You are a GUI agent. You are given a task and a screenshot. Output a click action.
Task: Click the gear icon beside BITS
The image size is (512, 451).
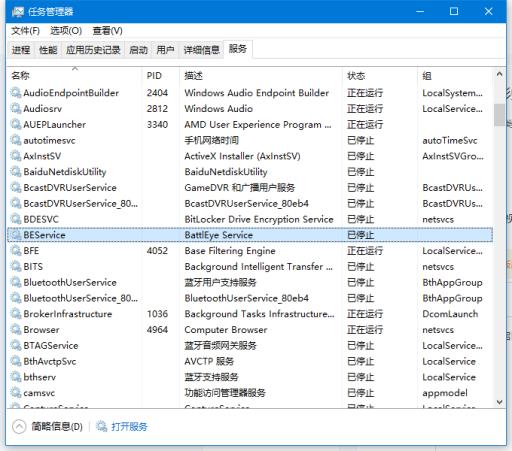pyautogui.click(x=16, y=266)
